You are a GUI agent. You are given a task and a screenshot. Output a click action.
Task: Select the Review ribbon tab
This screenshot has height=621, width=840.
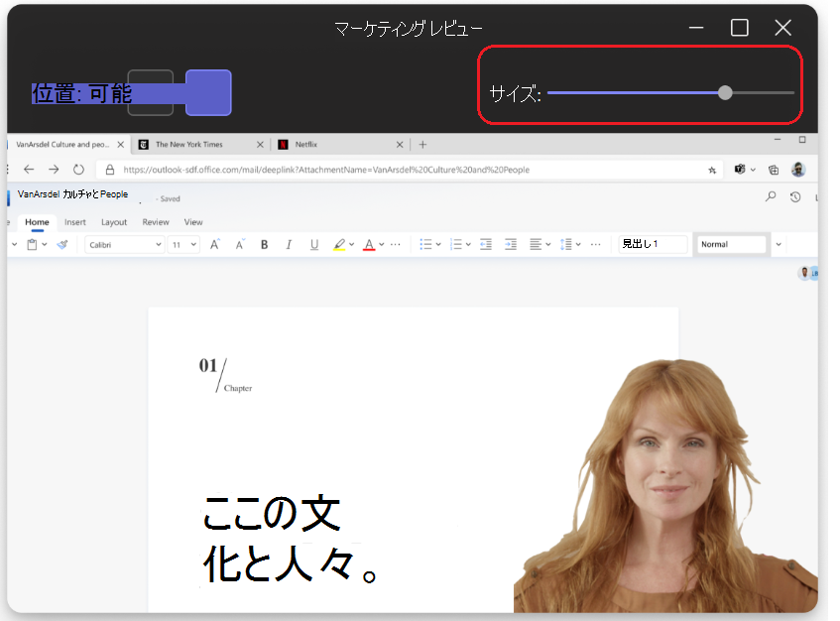(156, 222)
